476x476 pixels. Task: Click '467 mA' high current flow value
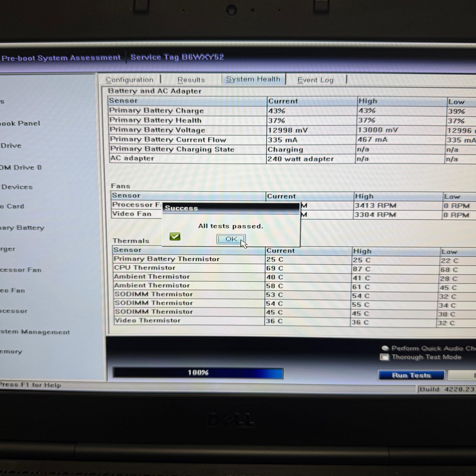(372, 140)
